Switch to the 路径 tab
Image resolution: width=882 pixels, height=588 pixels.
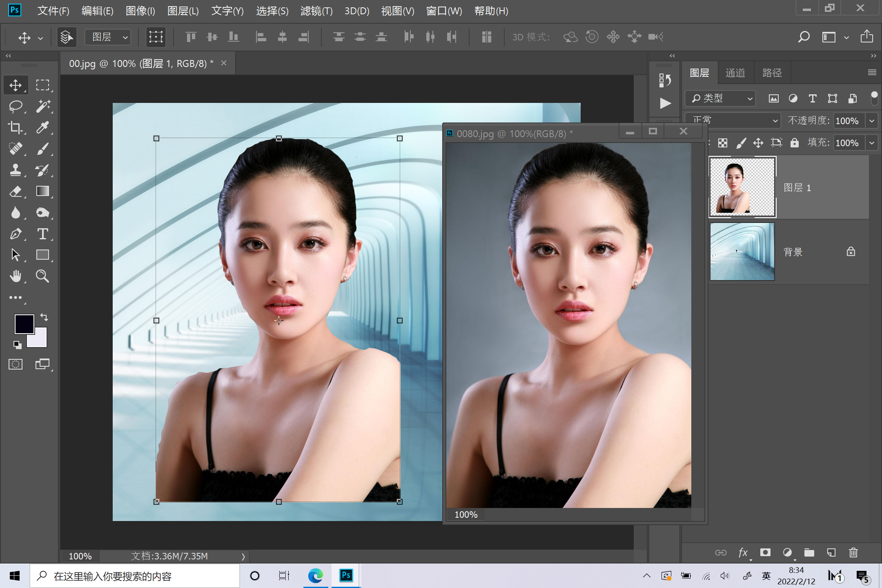coord(772,73)
